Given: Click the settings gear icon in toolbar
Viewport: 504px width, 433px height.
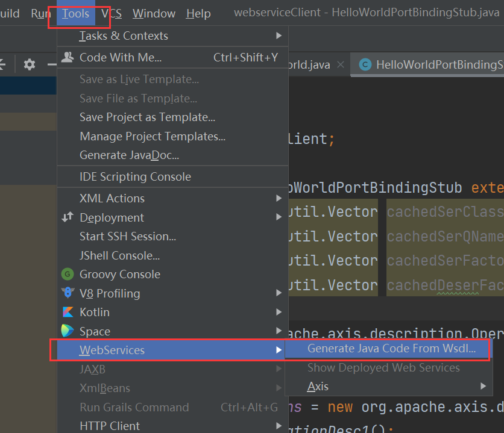Looking at the screenshot, I should click(30, 64).
